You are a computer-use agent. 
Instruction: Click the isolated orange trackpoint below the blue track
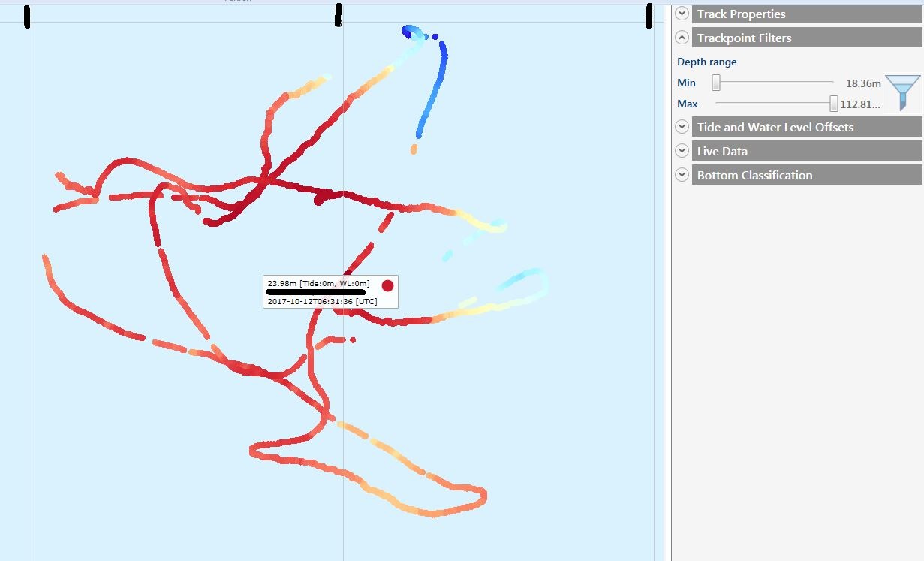coord(414,149)
